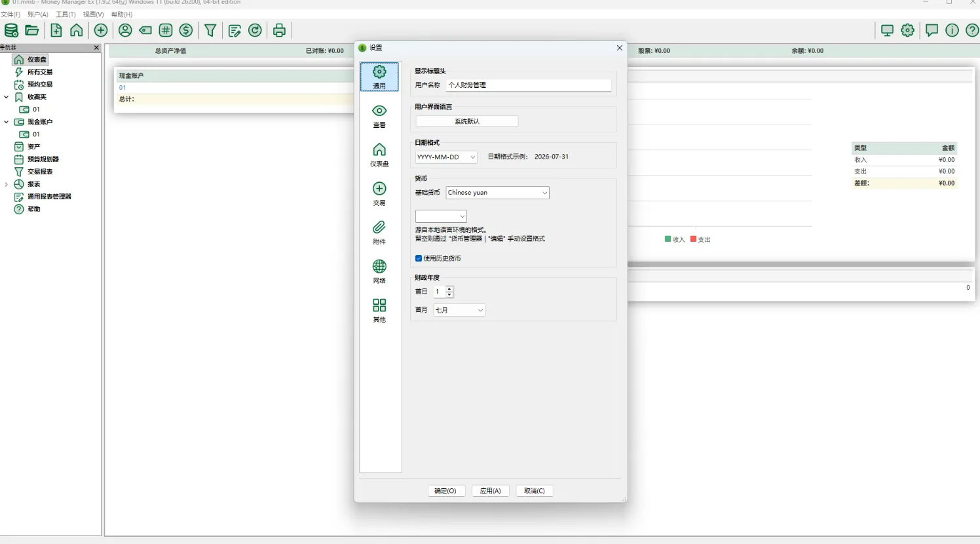Select 预约交易 in navigation tree

coord(40,85)
